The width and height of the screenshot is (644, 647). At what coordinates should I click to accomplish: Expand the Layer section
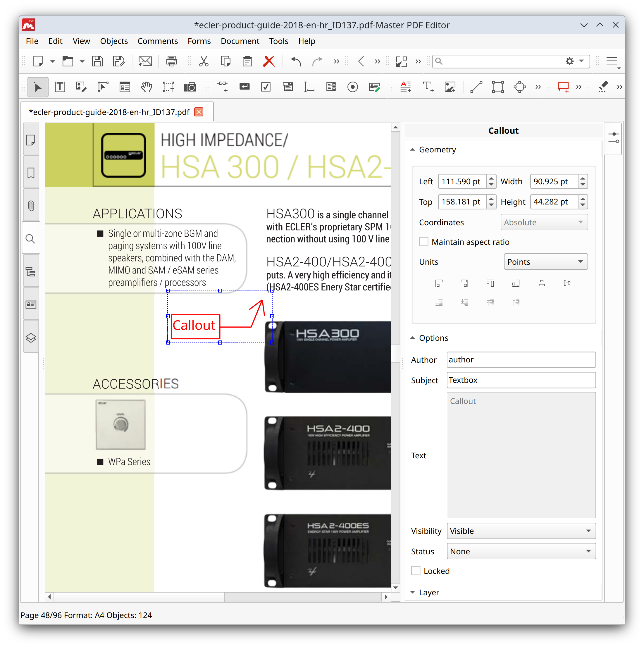413,592
